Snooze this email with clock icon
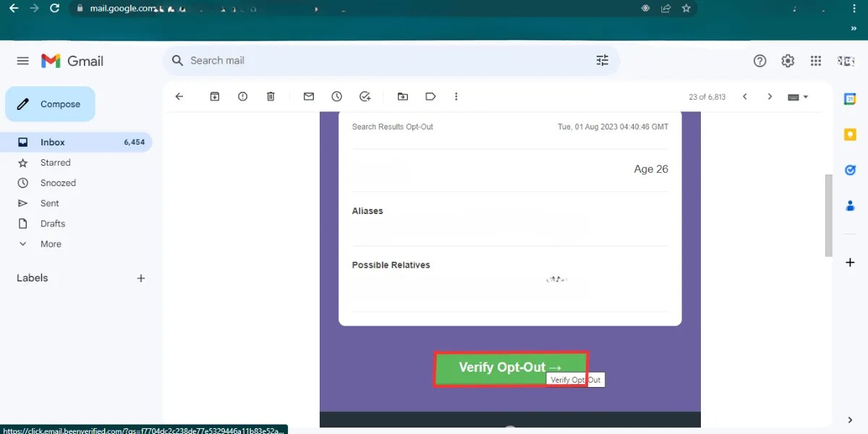The image size is (868, 434). pyautogui.click(x=337, y=96)
